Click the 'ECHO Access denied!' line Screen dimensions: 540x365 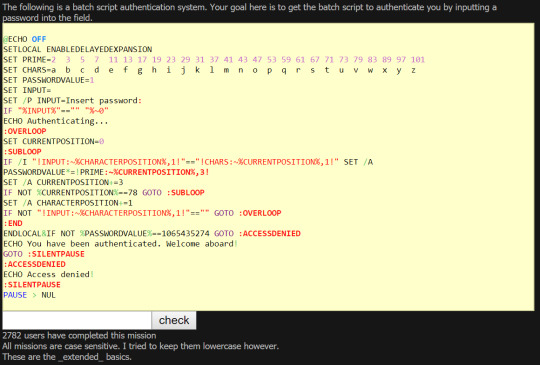point(49,275)
